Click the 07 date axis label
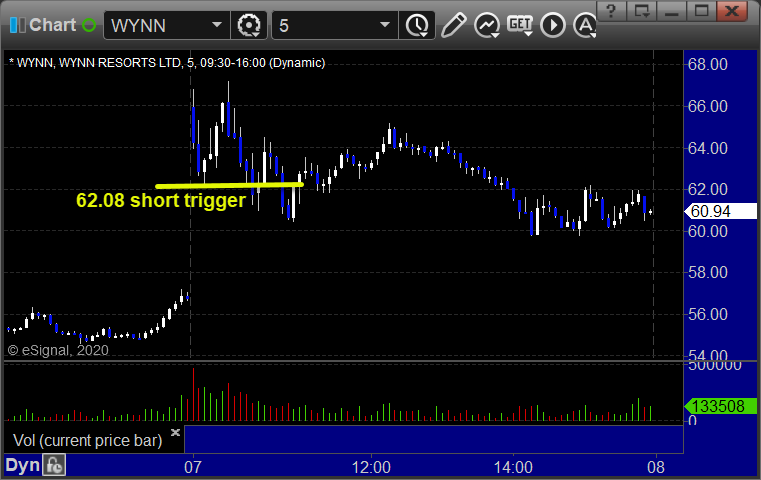The image size is (761, 480). coord(193,467)
